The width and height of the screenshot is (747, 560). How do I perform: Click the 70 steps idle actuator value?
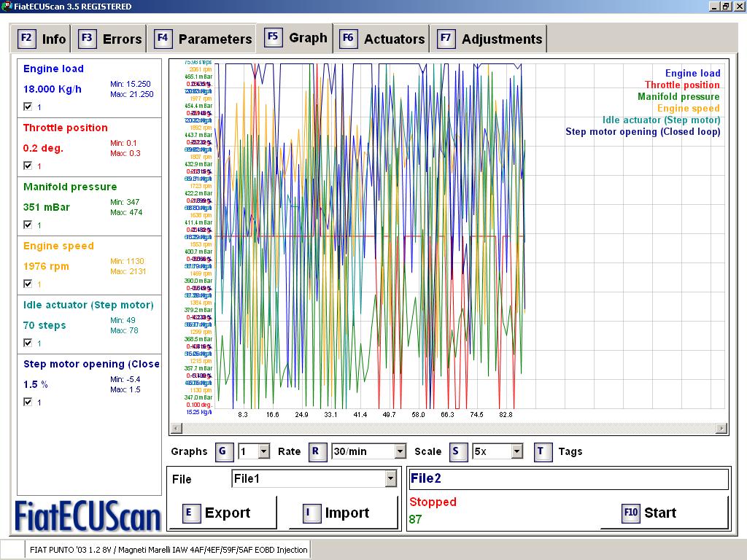coord(44,325)
